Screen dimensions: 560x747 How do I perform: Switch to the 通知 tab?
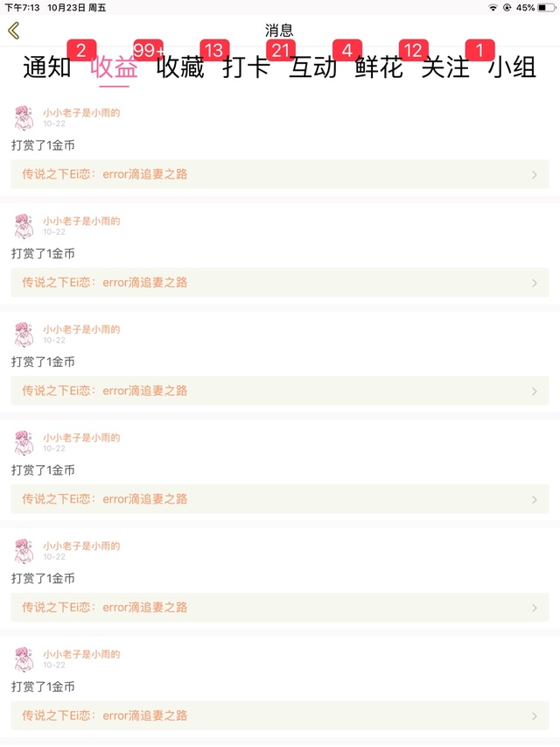(x=47, y=67)
